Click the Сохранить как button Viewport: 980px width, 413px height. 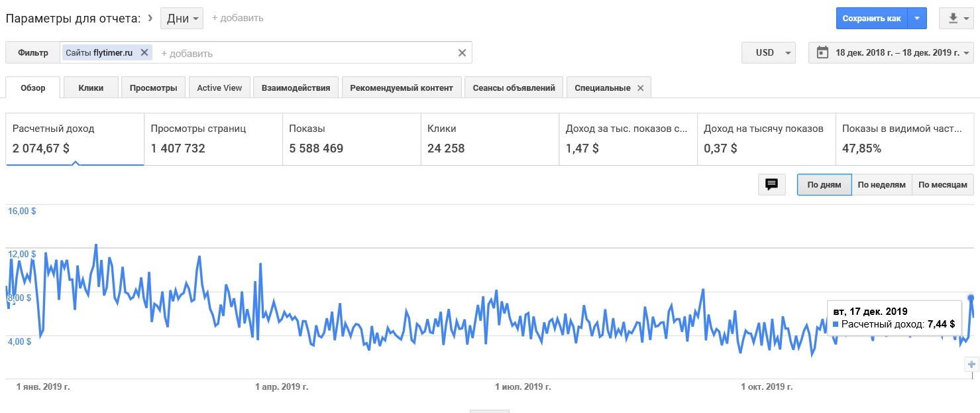871,19
